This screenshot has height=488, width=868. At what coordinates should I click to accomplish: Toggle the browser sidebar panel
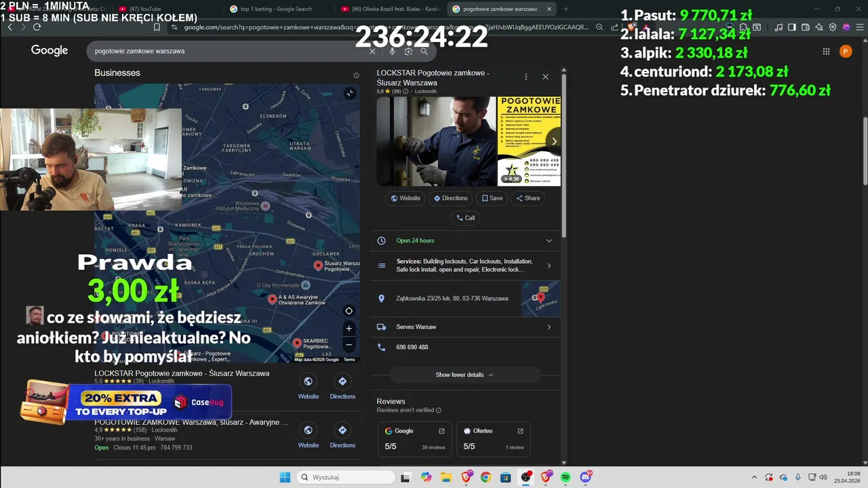(792, 27)
